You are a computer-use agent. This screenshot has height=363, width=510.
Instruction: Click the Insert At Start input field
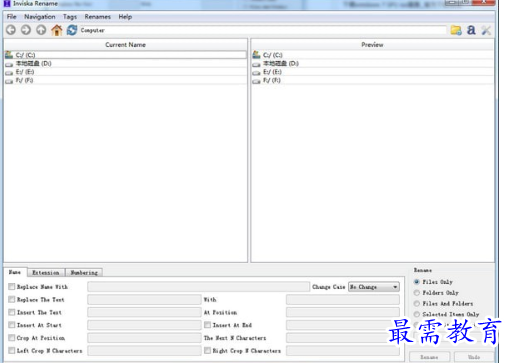[x=144, y=325]
